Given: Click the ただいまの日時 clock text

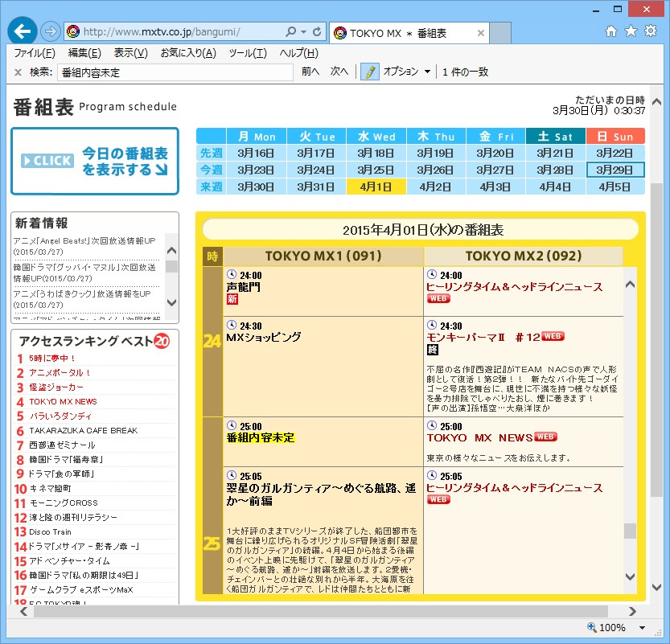Looking at the screenshot, I should click(x=598, y=105).
